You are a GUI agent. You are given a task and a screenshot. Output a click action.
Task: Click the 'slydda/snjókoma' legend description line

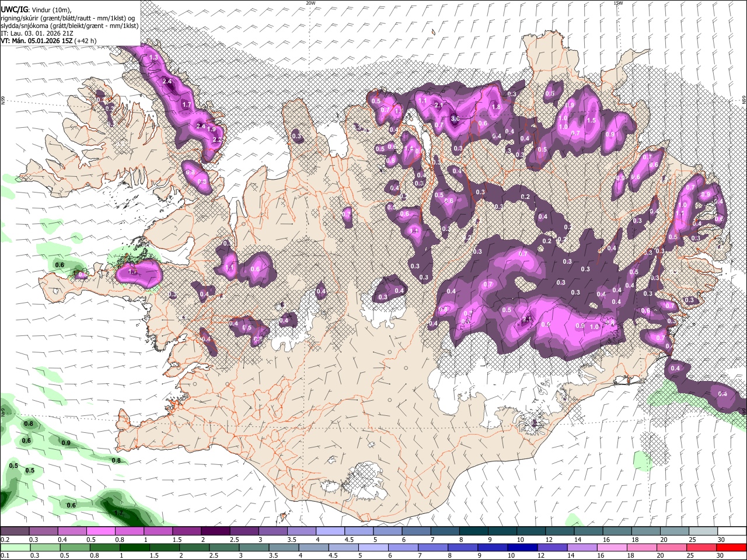(x=69, y=26)
